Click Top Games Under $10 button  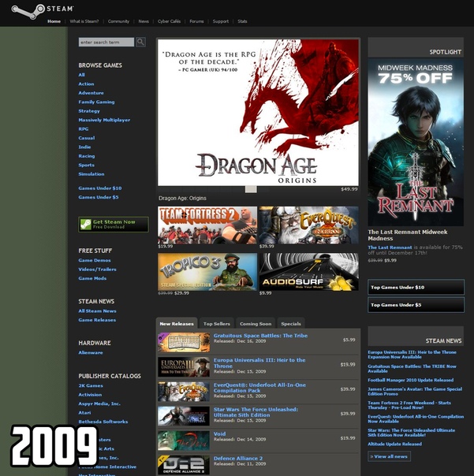pyautogui.click(x=416, y=287)
